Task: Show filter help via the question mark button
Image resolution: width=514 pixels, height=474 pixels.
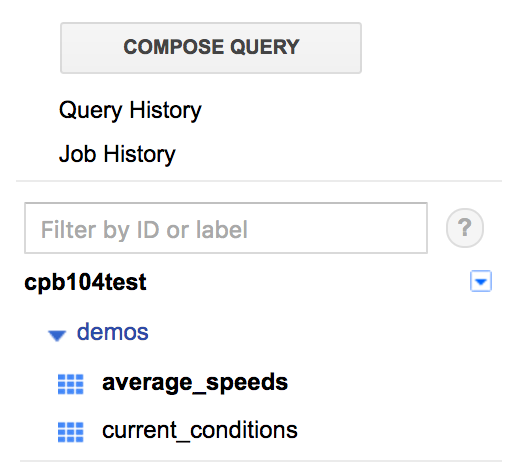Action: [465, 228]
